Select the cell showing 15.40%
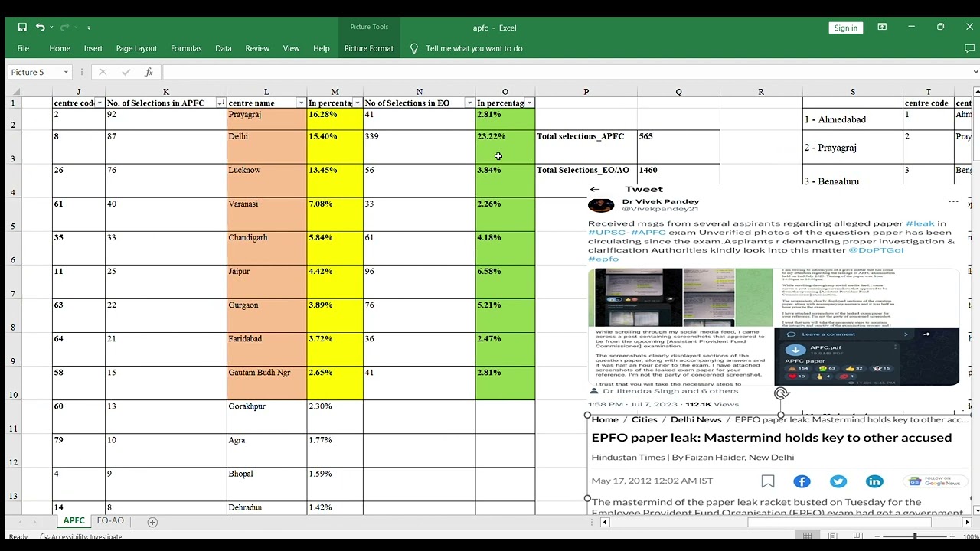Viewport: 980px width, 551px height. 335,146
